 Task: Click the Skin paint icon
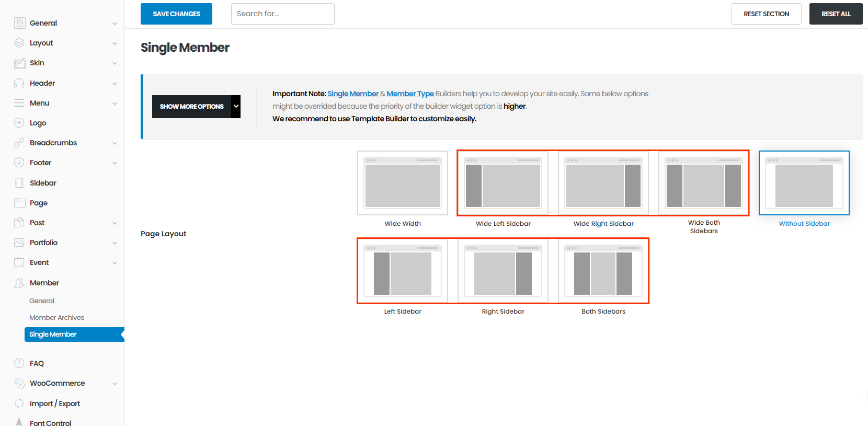click(19, 63)
